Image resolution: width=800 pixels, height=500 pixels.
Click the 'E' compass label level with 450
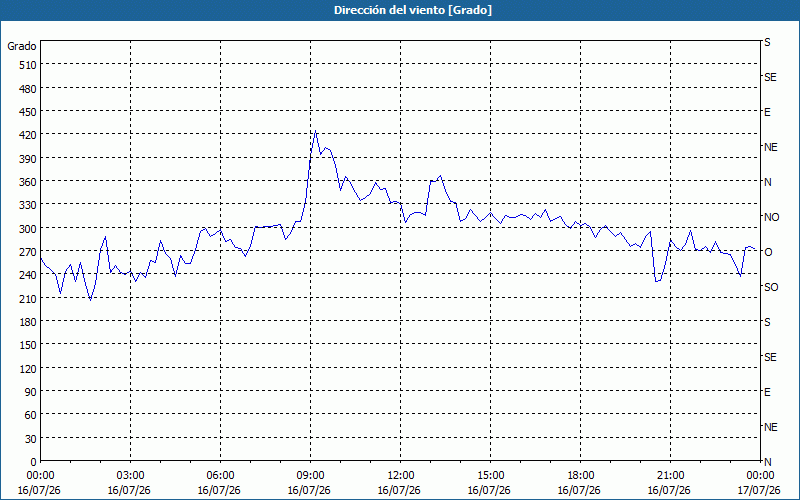[x=767, y=112]
